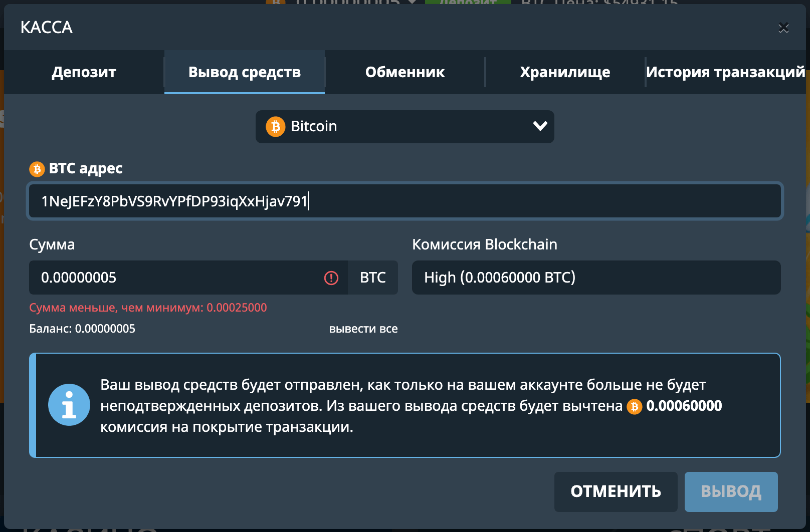The image size is (810, 532).
Task: Close the Касса dialog
Action: click(x=783, y=28)
